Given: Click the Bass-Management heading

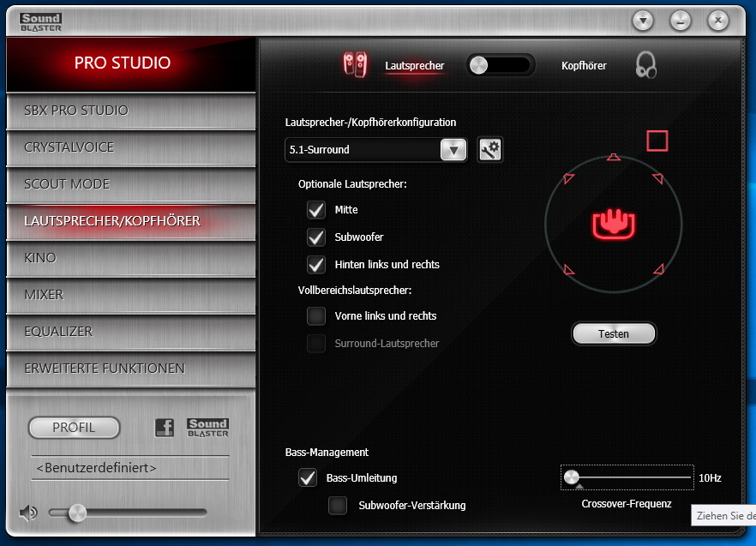Looking at the screenshot, I should [x=327, y=453].
